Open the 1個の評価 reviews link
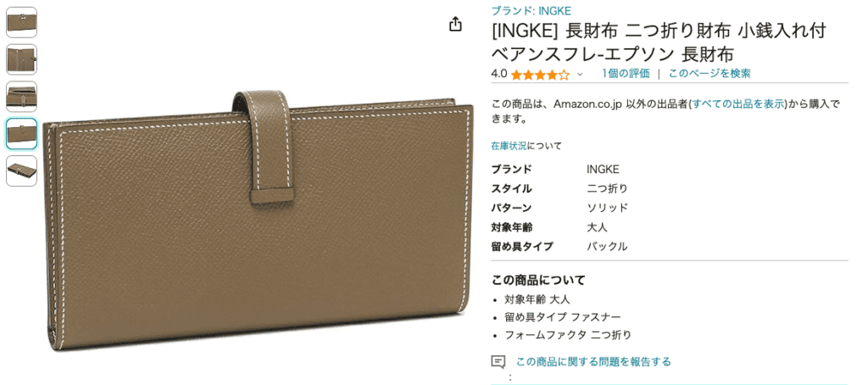The height and width of the screenshot is (385, 868). [626, 74]
